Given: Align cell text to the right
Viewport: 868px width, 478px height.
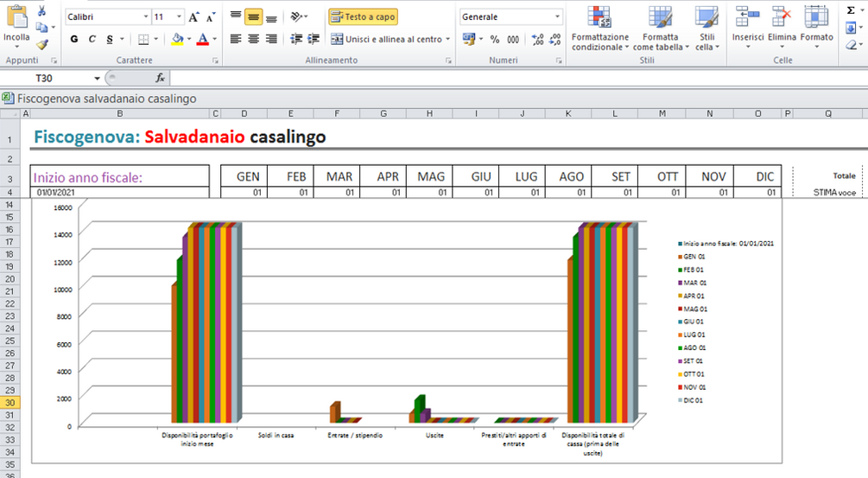Looking at the screenshot, I should pos(271,39).
